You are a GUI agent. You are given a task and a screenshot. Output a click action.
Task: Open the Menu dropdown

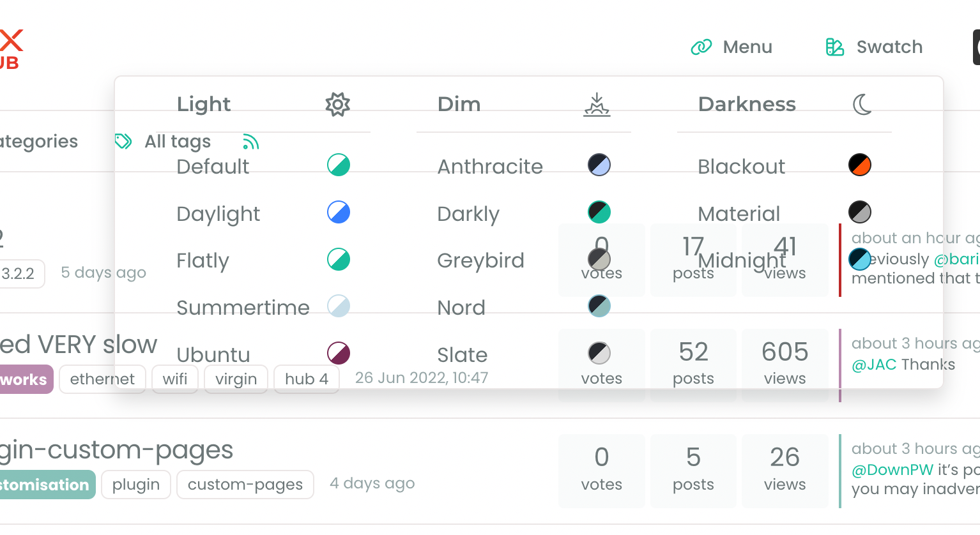[x=747, y=47]
